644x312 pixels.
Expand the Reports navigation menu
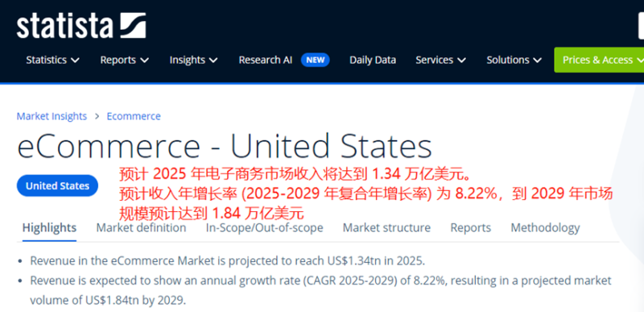(x=125, y=60)
